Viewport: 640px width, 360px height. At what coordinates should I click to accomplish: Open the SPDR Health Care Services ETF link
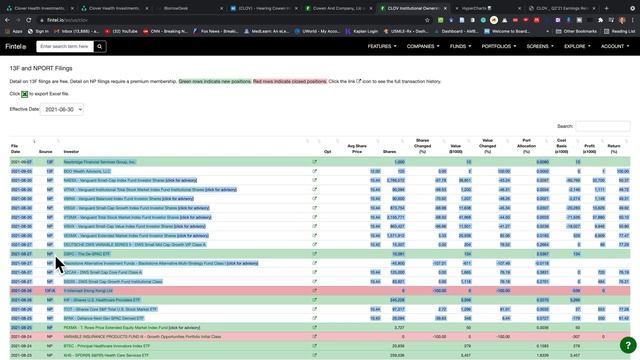click(107, 355)
